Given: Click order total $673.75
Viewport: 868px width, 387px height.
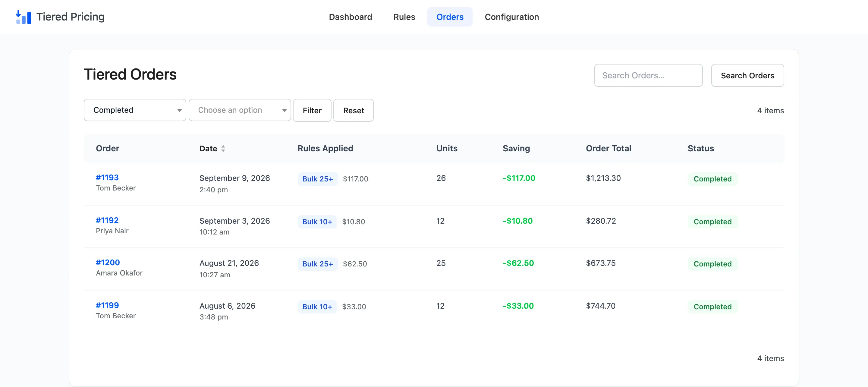Looking at the screenshot, I should click(601, 263).
